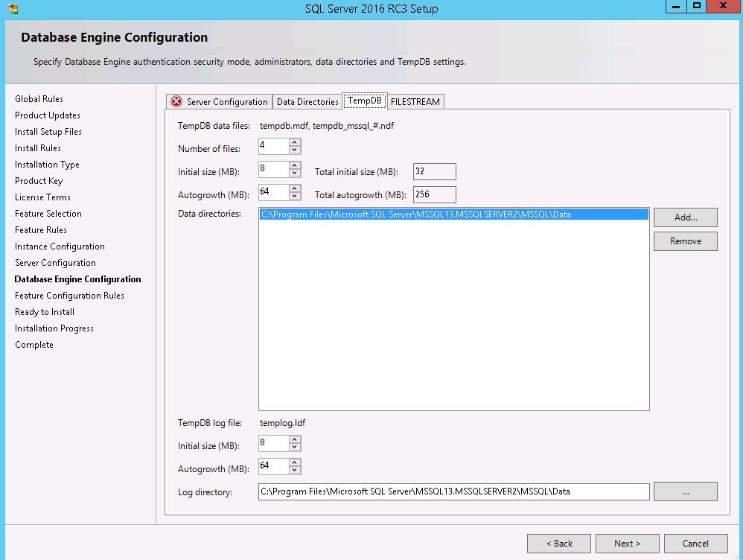Increase data files Initial size with up arrow
Image resolution: width=743 pixels, height=560 pixels.
point(295,165)
